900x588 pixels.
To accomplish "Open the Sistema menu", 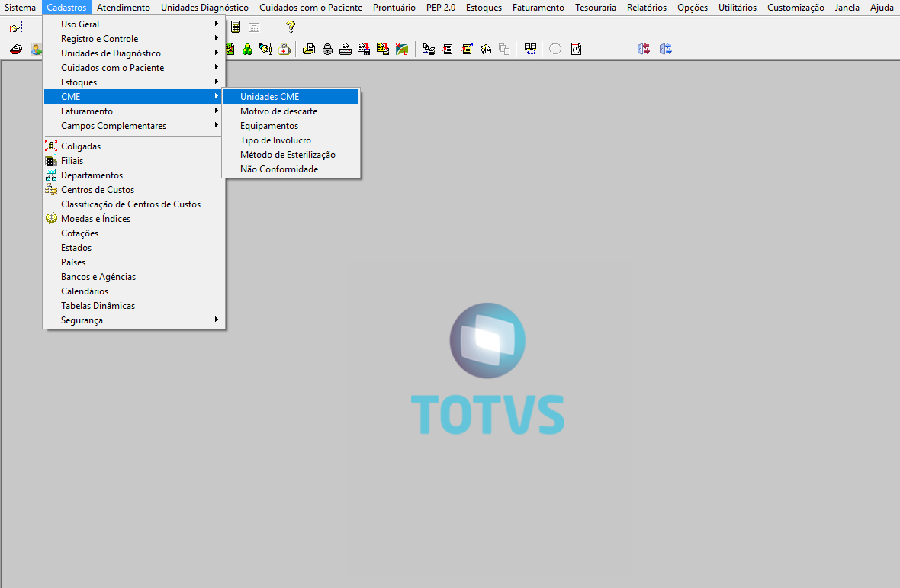I will (x=20, y=8).
